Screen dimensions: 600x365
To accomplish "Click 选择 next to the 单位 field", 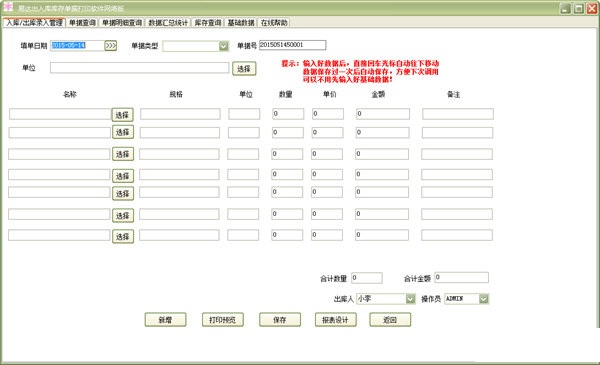I will point(244,68).
